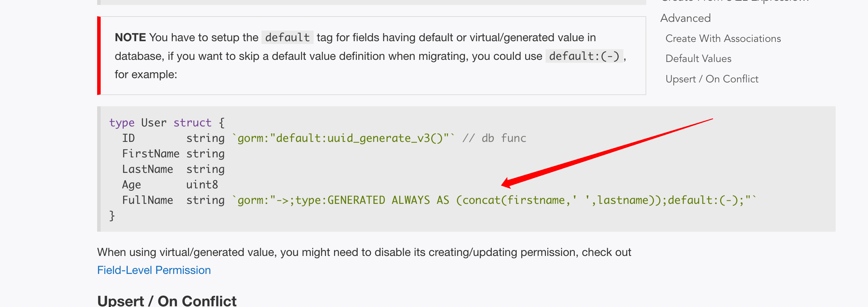Click the ID field name in struct
The image size is (868, 307).
pos(128,138)
